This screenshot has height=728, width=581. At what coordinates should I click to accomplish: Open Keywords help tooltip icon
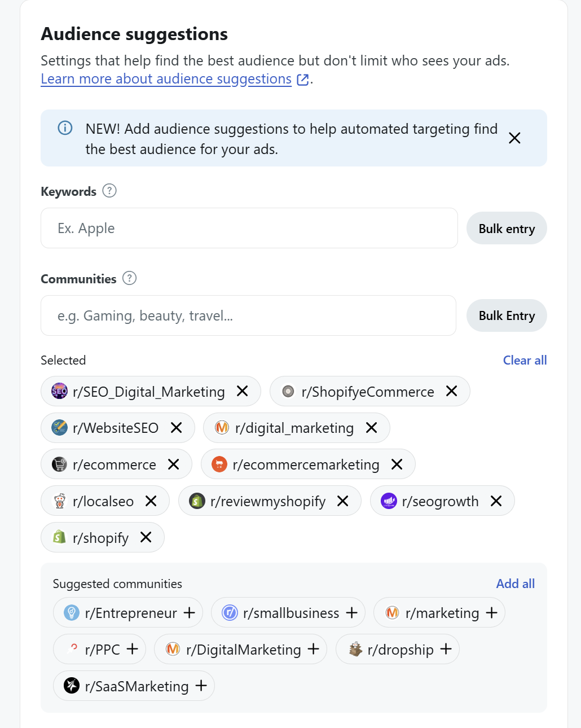click(x=109, y=191)
